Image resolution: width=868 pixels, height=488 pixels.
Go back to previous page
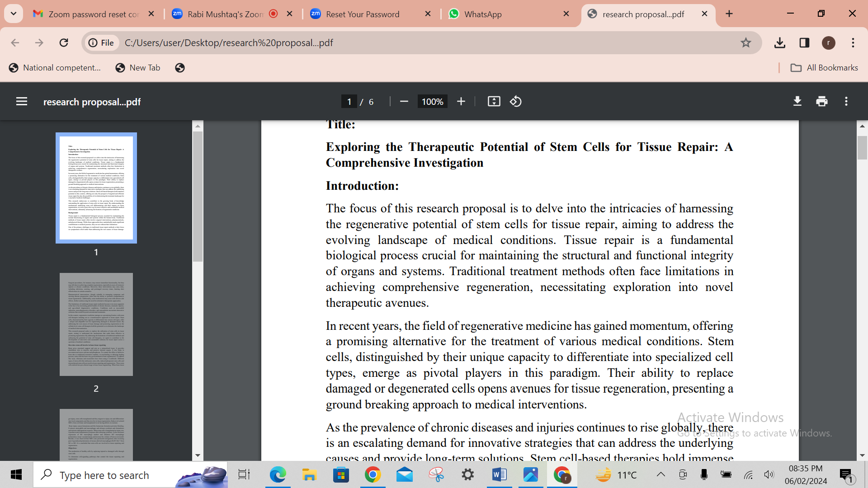[x=15, y=42]
